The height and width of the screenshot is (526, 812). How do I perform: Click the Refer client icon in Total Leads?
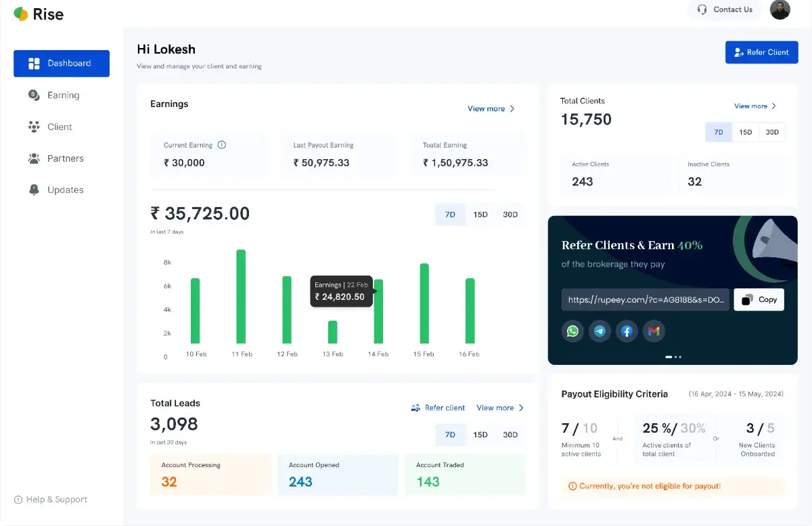(416, 408)
